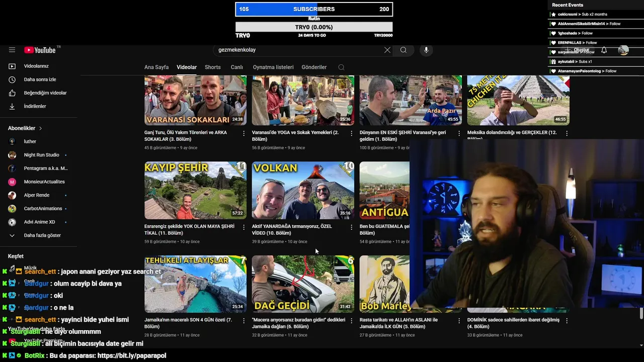Viewport: 644px width, 362px height.
Task: Open more options for TİKAL Maya video
Action: point(244,227)
